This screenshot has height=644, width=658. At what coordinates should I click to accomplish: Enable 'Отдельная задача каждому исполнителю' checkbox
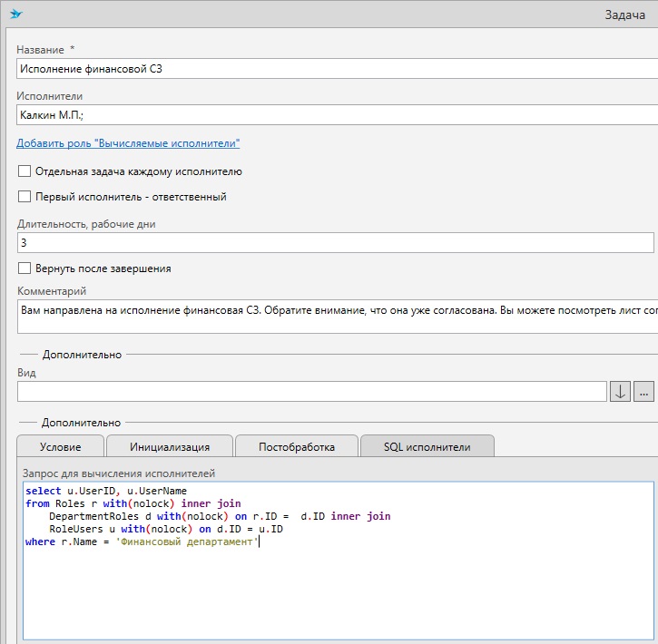[25, 171]
